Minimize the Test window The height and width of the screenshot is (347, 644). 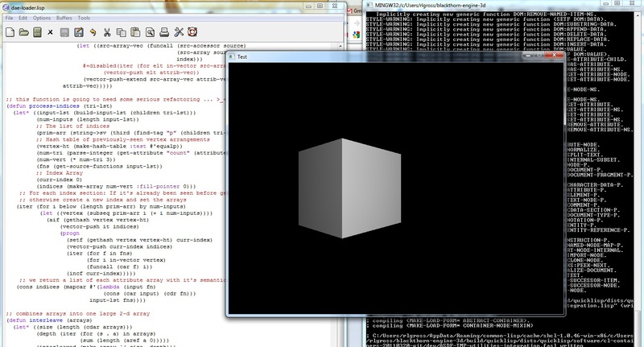529,55
